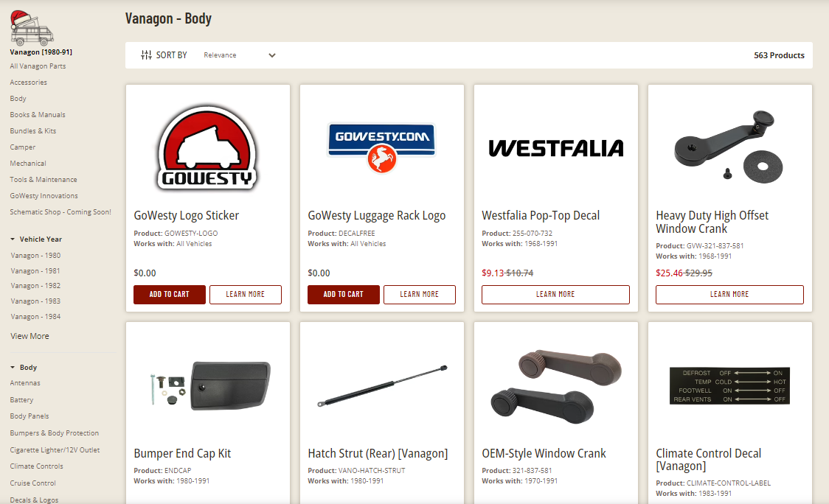This screenshot has height=504, width=829.
Task: Filter by Vanagon - 1983
Action: [35, 301]
